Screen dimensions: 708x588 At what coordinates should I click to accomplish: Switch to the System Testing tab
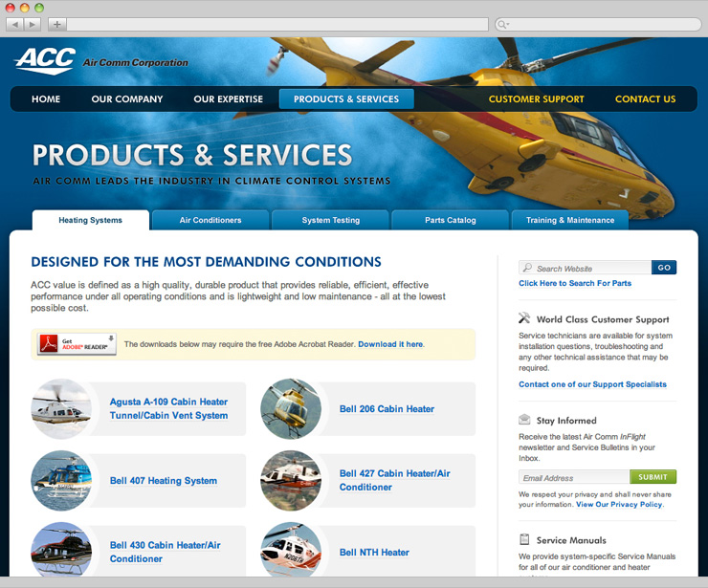[x=330, y=220]
